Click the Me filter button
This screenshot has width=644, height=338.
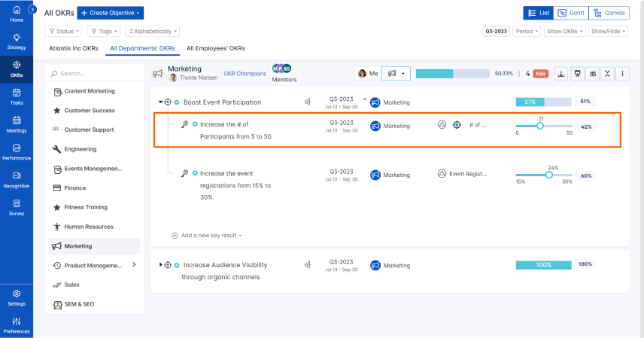[x=368, y=74]
